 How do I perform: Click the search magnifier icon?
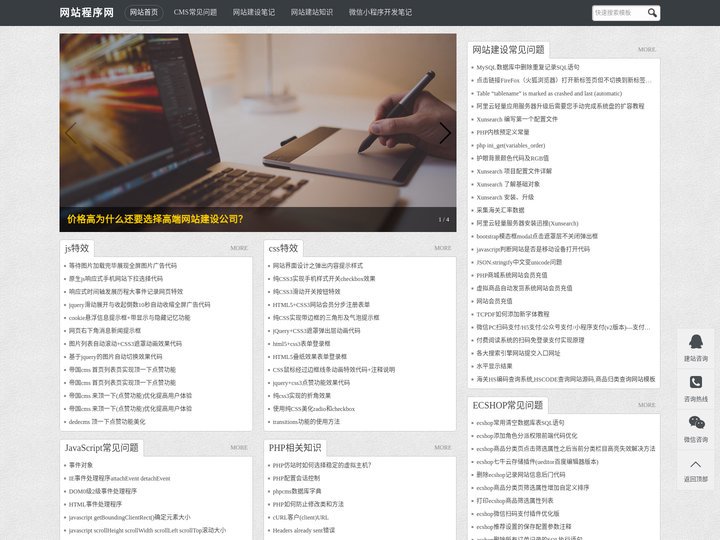point(652,12)
